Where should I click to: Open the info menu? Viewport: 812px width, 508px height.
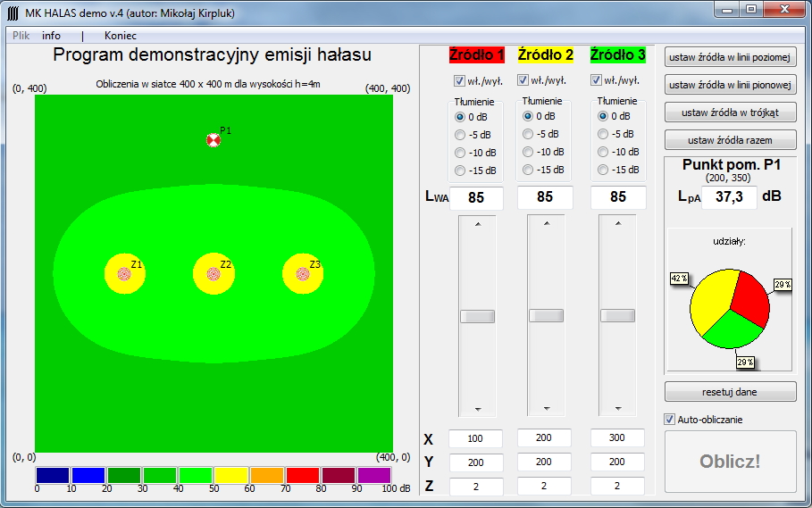point(52,36)
